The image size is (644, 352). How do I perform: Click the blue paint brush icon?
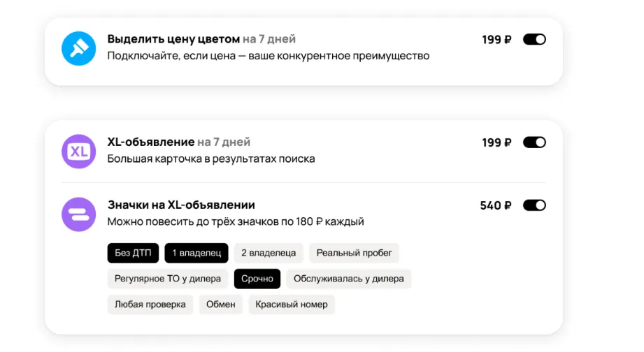[x=78, y=48]
